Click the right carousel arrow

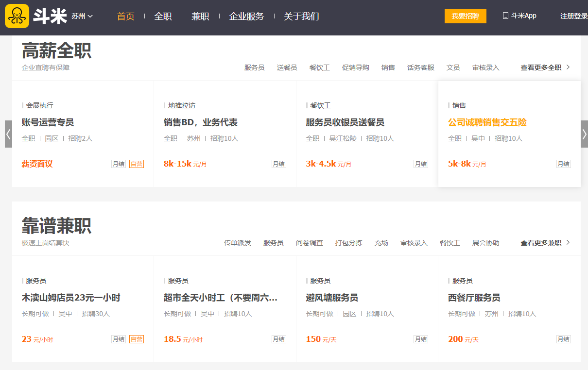(x=584, y=134)
